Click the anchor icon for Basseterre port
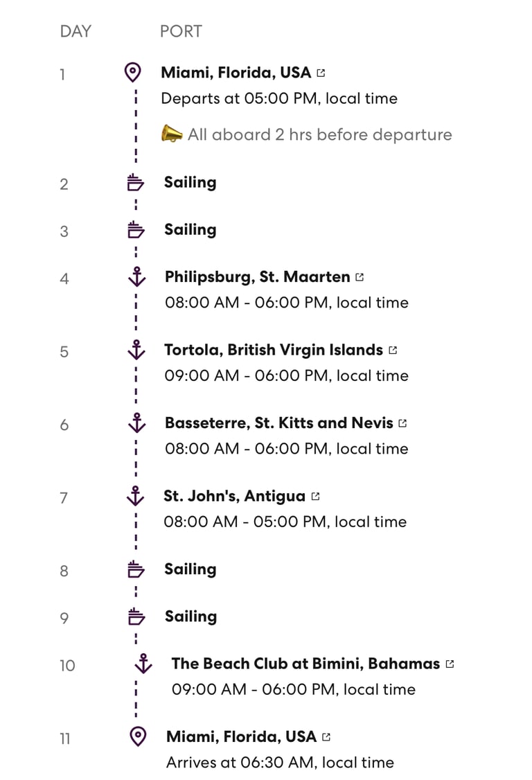The height and width of the screenshot is (780, 532). pyautogui.click(x=137, y=423)
